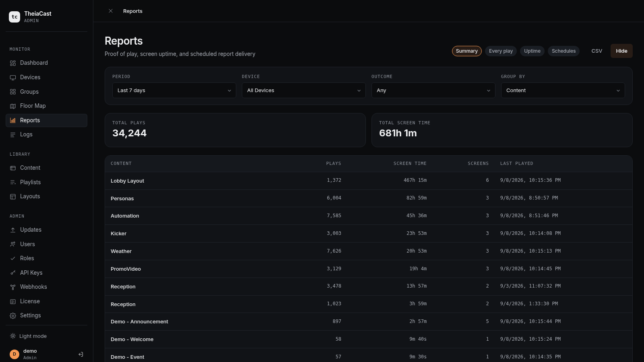Close the Reports tab with the X
Screen dimensions: 644x362
pyautogui.click(x=111, y=11)
